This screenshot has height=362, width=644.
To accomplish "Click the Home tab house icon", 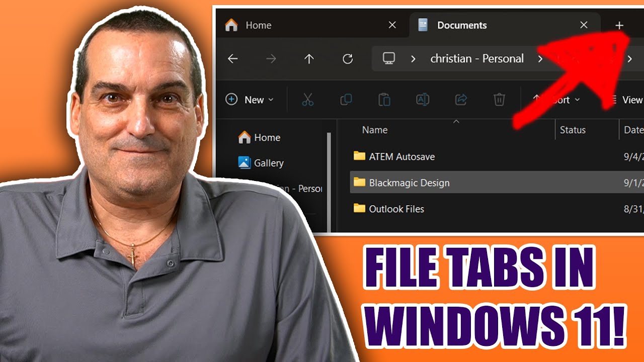I will pyautogui.click(x=231, y=25).
